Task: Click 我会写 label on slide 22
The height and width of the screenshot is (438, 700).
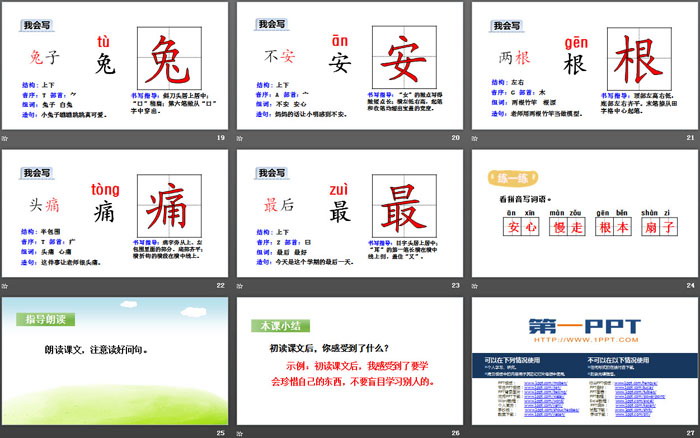Action: click(x=37, y=172)
